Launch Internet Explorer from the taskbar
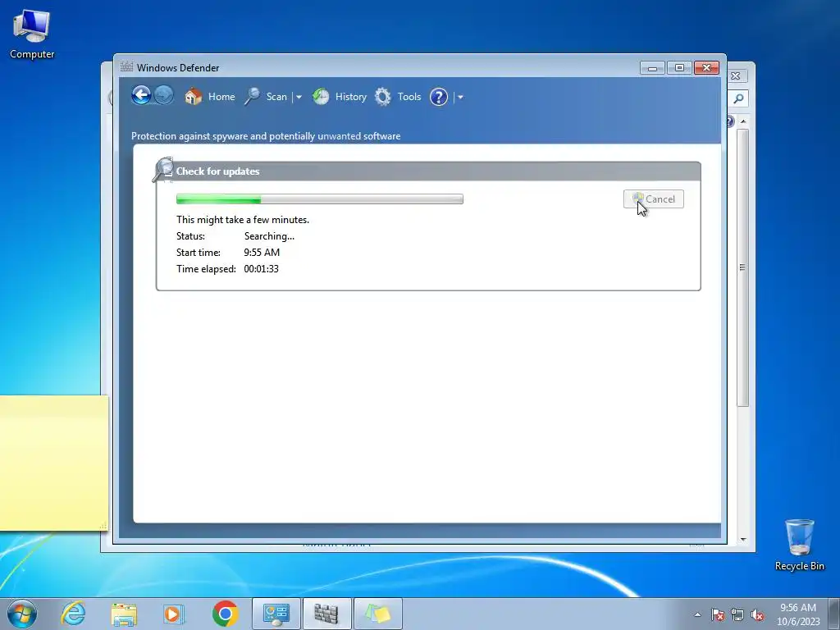The width and height of the screenshot is (840, 630). point(73,614)
